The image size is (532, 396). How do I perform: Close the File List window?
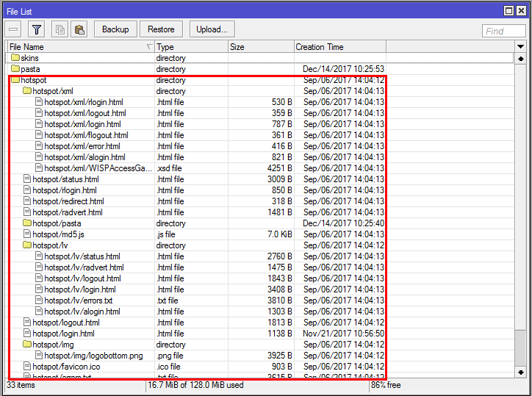click(521, 11)
